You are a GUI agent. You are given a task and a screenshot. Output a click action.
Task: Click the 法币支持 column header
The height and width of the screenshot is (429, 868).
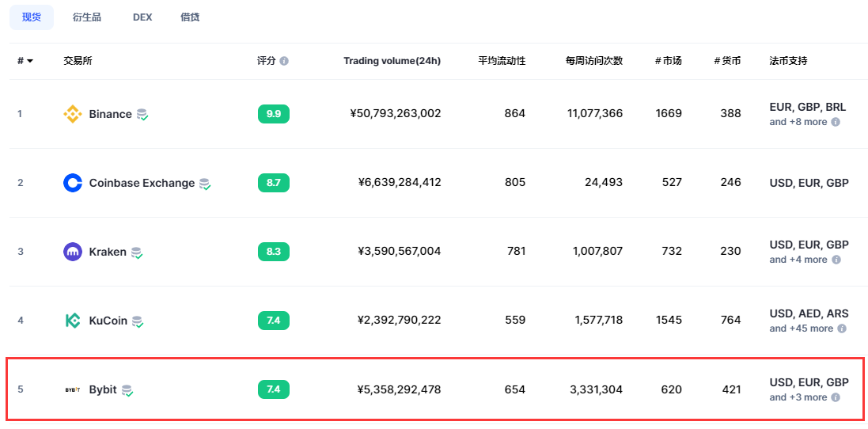click(788, 61)
